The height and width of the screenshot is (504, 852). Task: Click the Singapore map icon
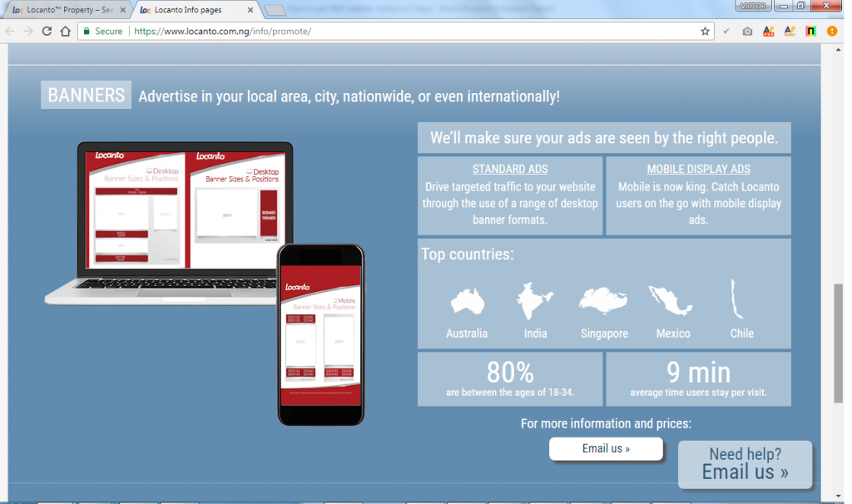603,300
